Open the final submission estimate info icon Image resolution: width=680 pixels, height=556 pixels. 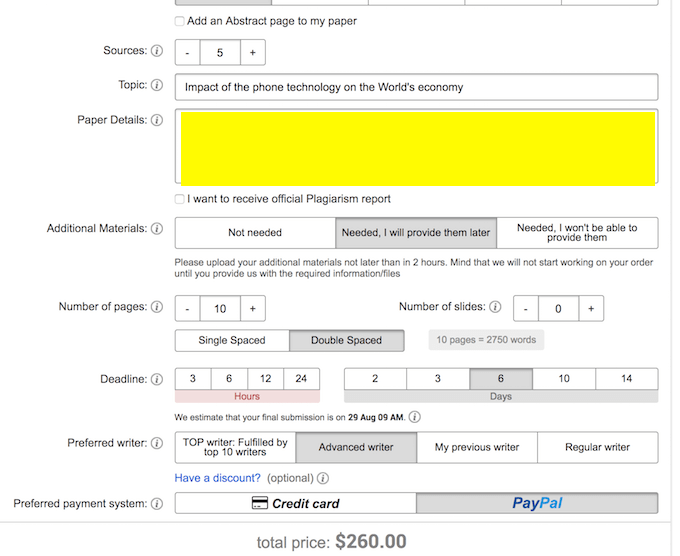pos(415,417)
